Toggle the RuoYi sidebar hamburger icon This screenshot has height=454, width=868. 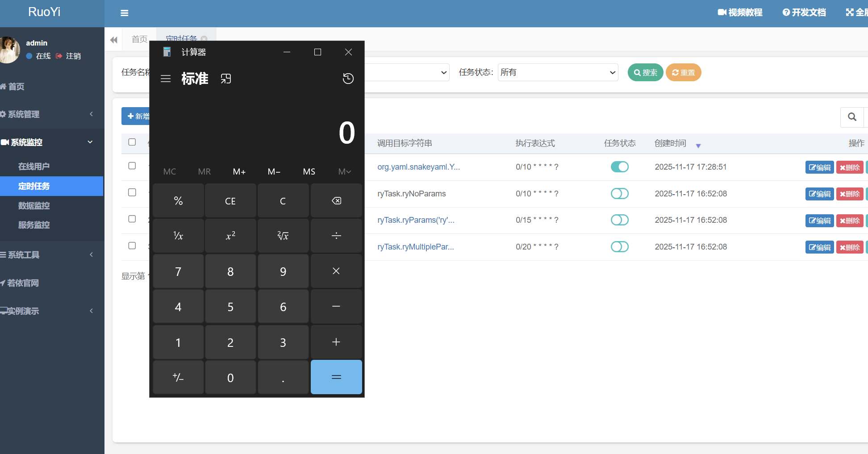pos(125,13)
